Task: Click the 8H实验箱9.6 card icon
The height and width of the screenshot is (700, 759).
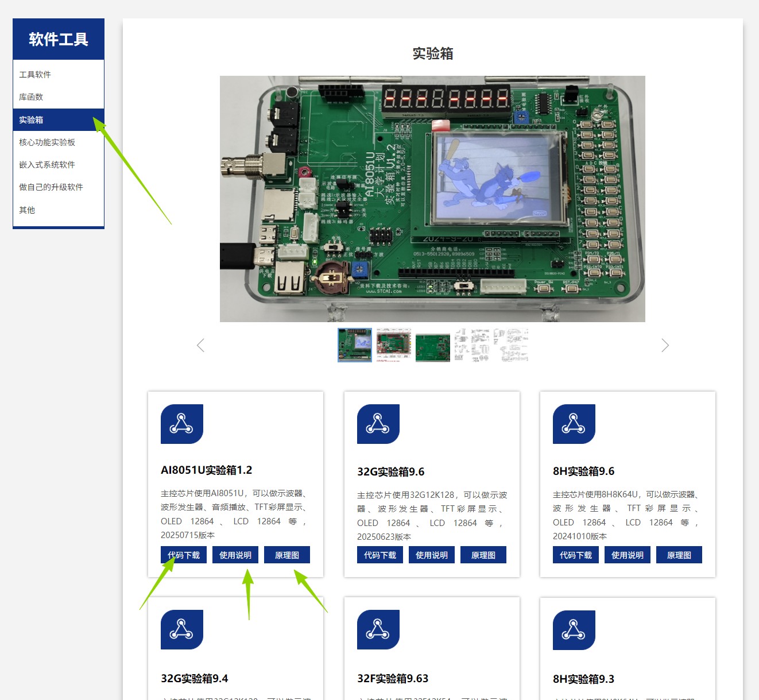Action: pyautogui.click(x=574, y=424)
